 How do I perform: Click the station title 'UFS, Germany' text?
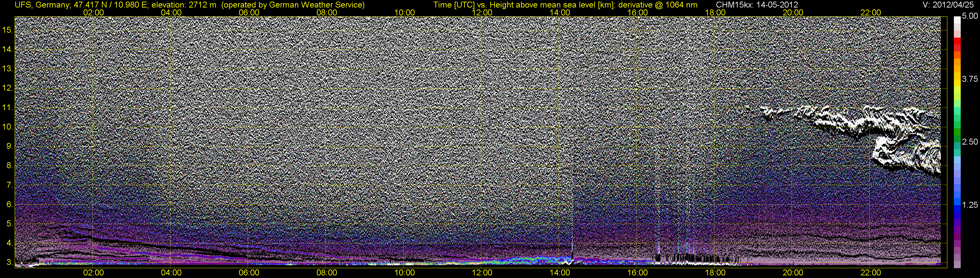point(41,5)
